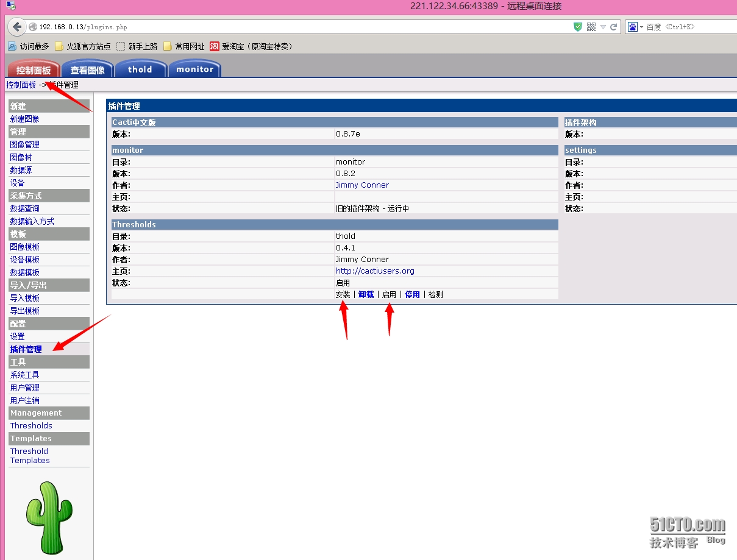This screenshot has height=560, width=737.
Task: Open the 爱淘宝 bookmark
Action: 251,46
